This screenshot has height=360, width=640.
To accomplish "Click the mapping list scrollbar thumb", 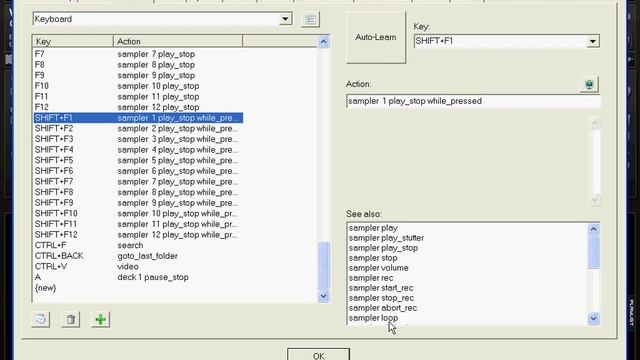I will (323, 266).
